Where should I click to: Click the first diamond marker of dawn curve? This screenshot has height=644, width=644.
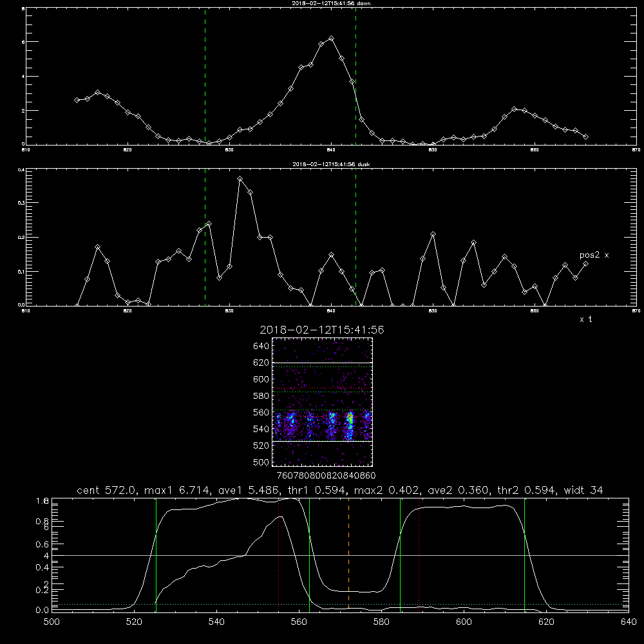(x=77, y=100)
